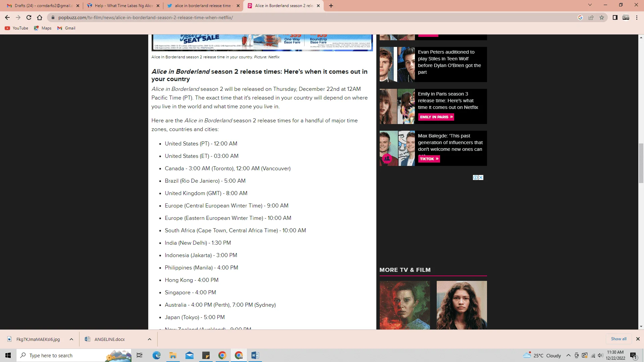The height and width of the screenshot is (362, 644).
Task: Click the taskbar search box
Action: [x=74, y=355]
